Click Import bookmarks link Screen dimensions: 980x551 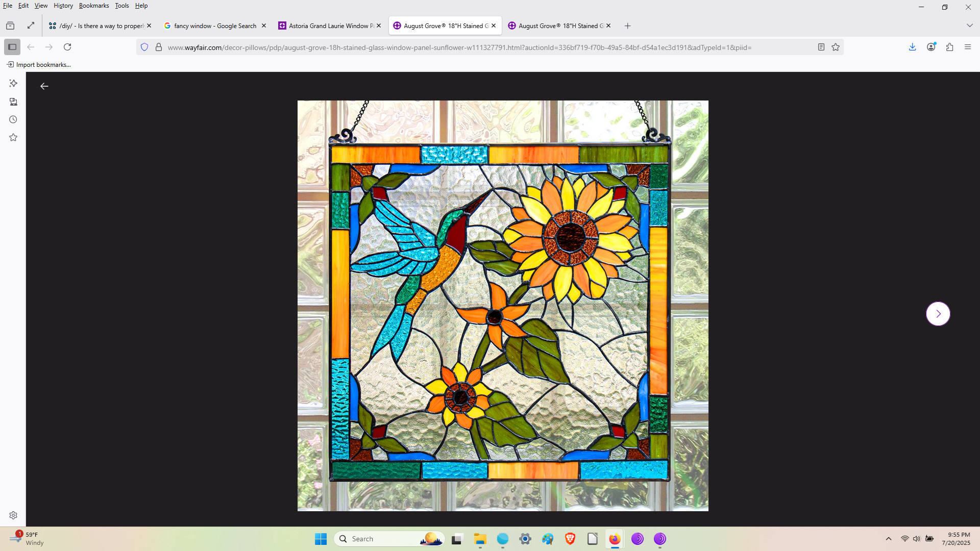(x=39, y=65)
